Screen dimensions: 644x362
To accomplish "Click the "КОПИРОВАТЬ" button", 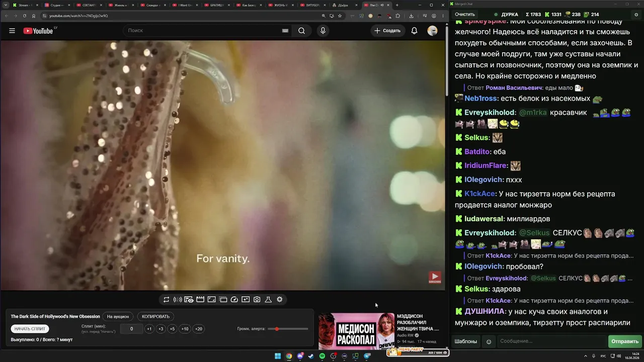I will click(x=156, y=317).
